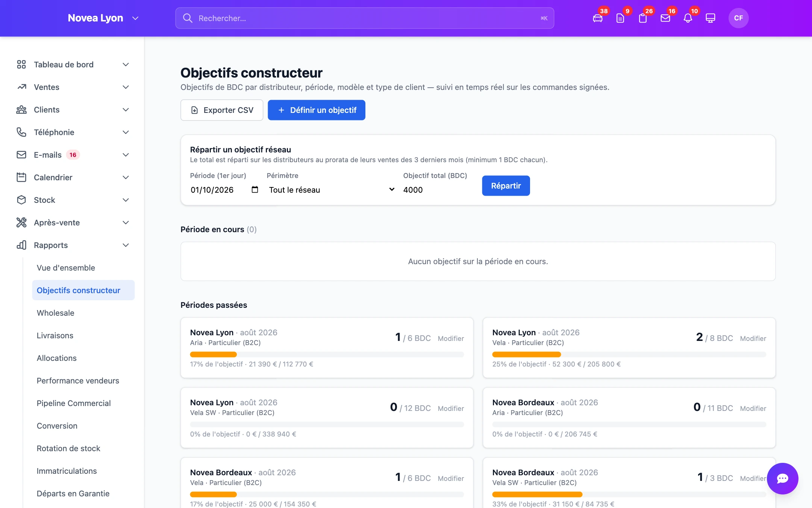Modify the Novea Lyon Vela 2/8 objective
Viewport: 812px width, 508px height.
[x=753, y=338]
